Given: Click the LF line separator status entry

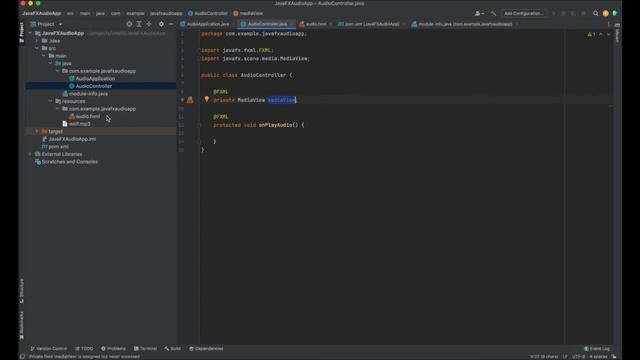Looking at the screenshot, I should coord(565,357).
